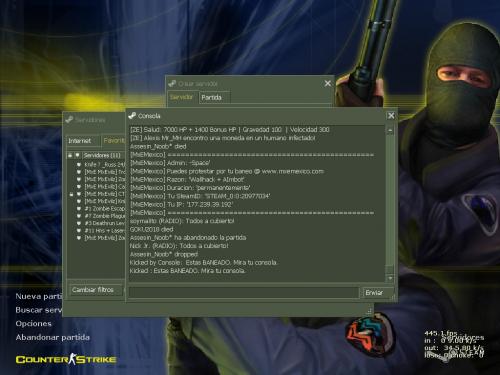Close the Consola window
The height and width of the screenshot is (375, 500).
(391, 116)
